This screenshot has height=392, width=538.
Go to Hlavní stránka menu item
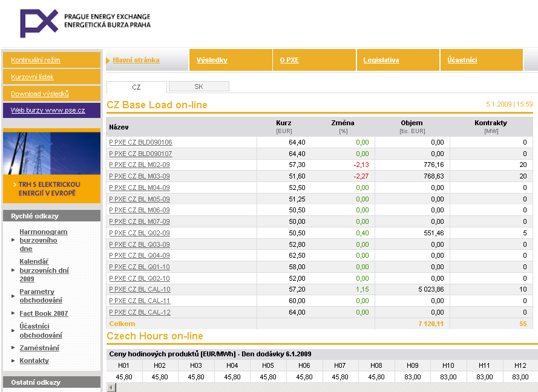tap(136, 60)
